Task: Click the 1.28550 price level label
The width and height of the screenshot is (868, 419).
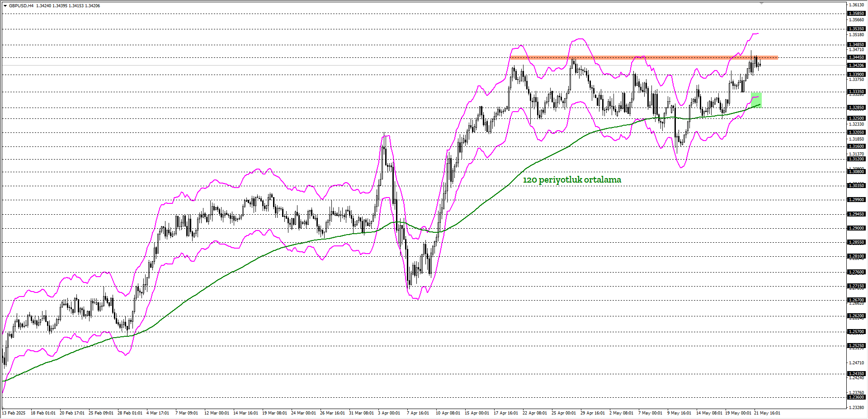Action: pos(856,242)
